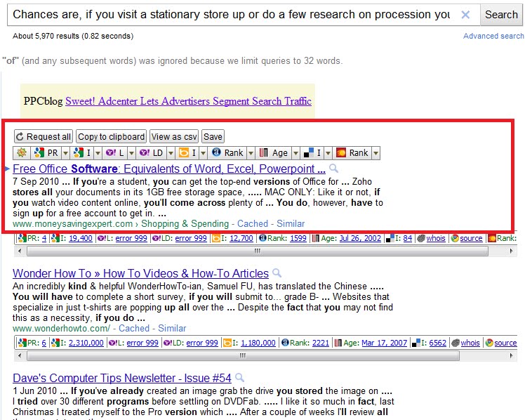Click right arrow of first result's horizontal scrollbar
525x420 pixels.
(511, 251)
